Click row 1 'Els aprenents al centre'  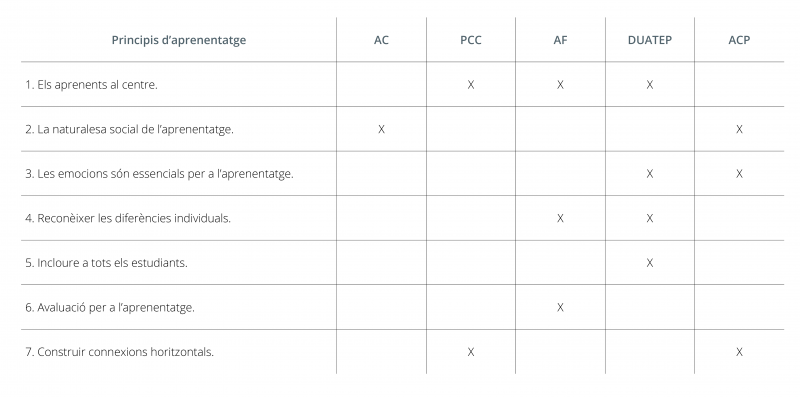point(91,85)
